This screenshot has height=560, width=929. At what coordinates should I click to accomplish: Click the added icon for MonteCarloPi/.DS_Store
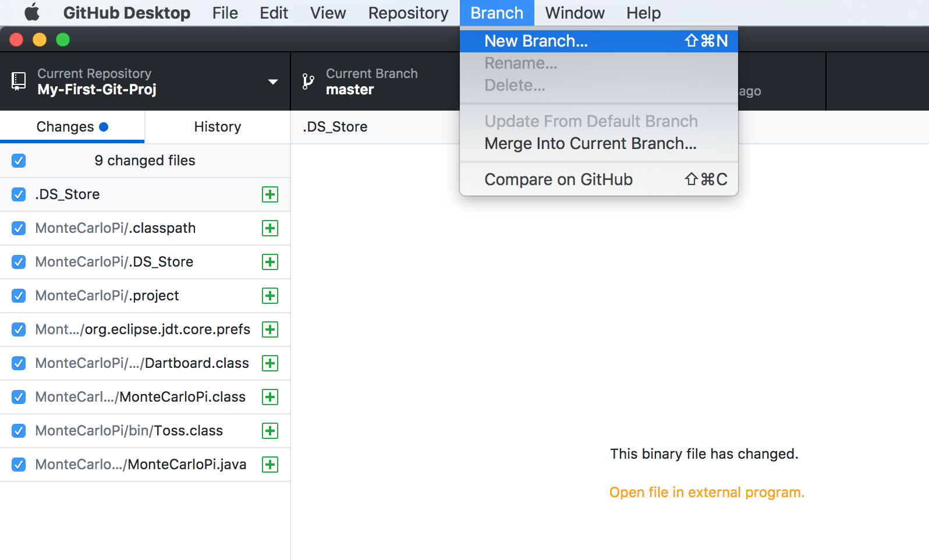(270, 262)
